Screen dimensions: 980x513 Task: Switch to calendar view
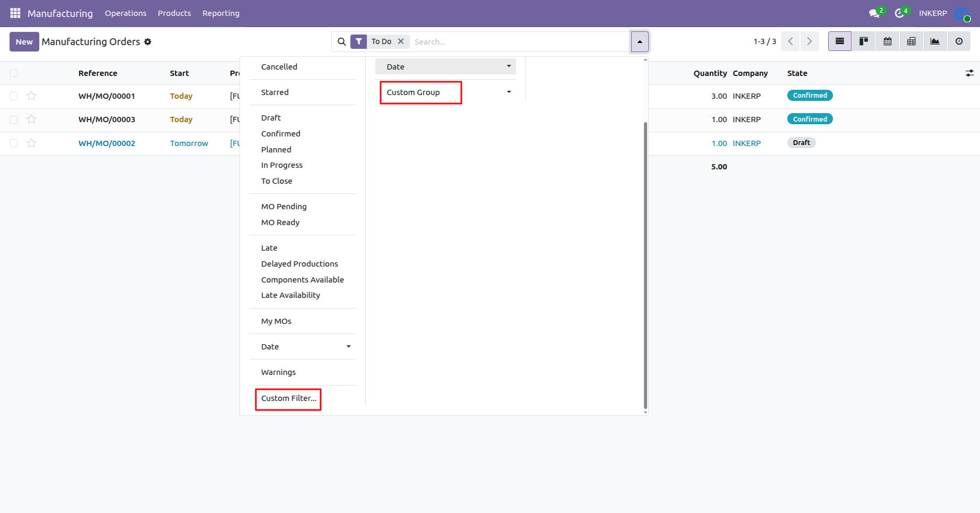coord(888,41)
